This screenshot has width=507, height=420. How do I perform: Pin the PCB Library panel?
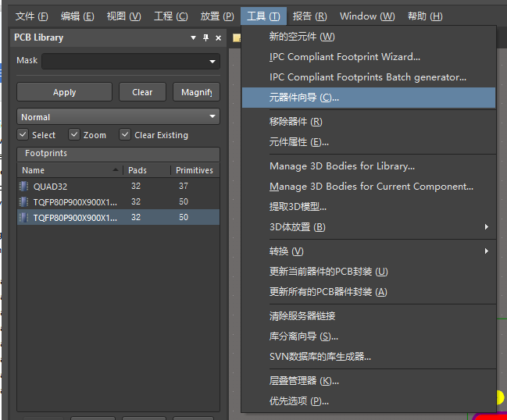pyautogui.click(x=205, y=37)
